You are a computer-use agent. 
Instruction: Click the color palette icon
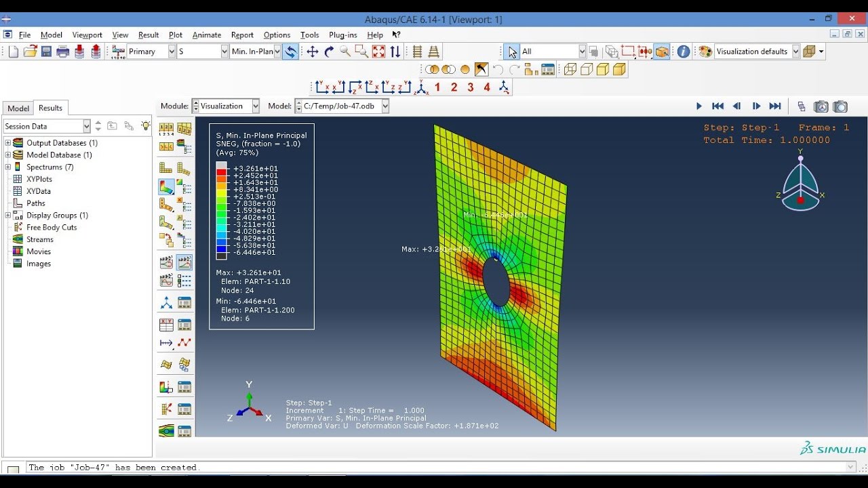[x=705, y=52]
